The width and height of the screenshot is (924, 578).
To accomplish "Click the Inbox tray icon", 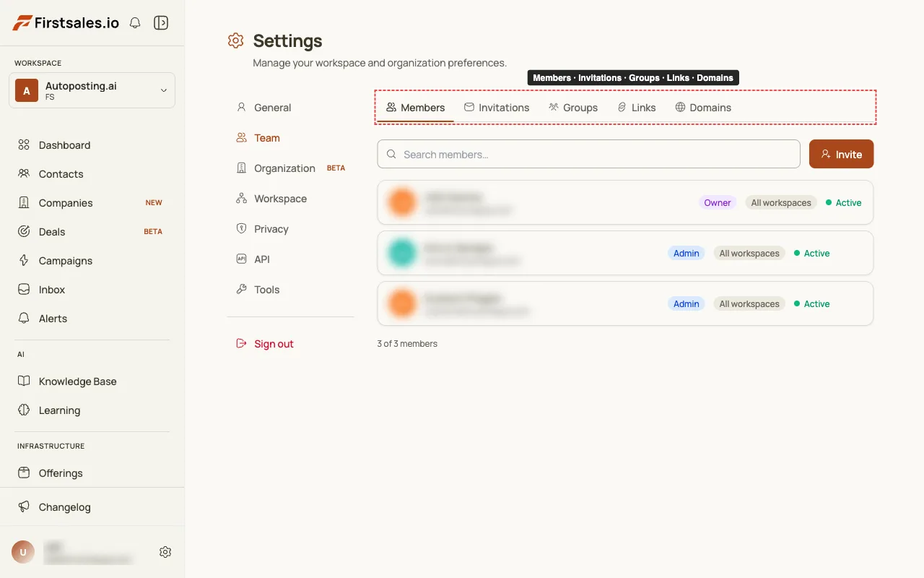I will [24, 290].
